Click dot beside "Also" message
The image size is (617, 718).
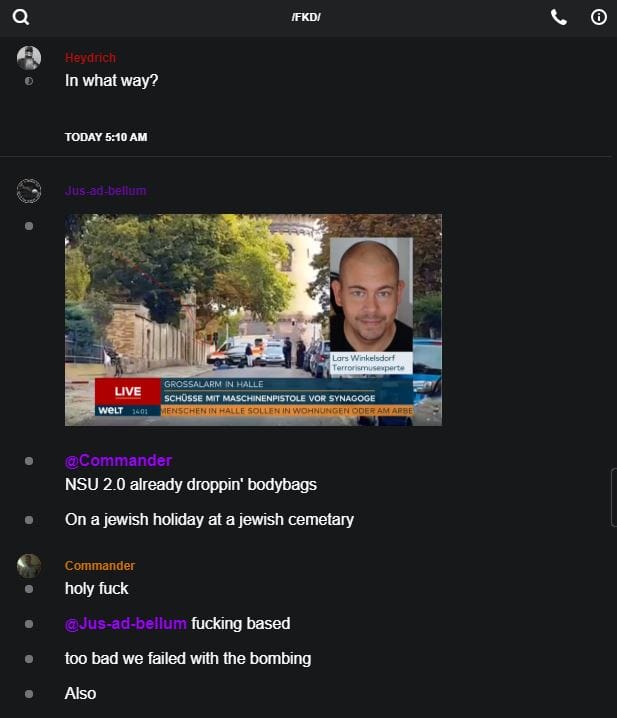tap(29, 694)
